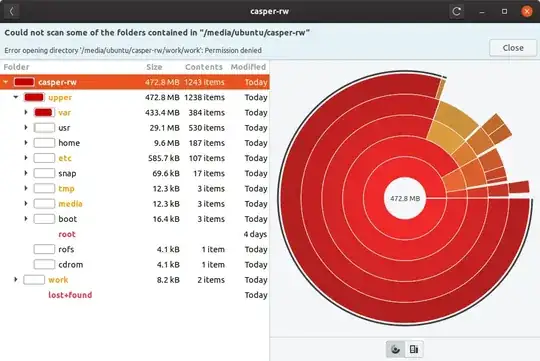Expand the boot folder
540x361 pixels.
[26, 219]
